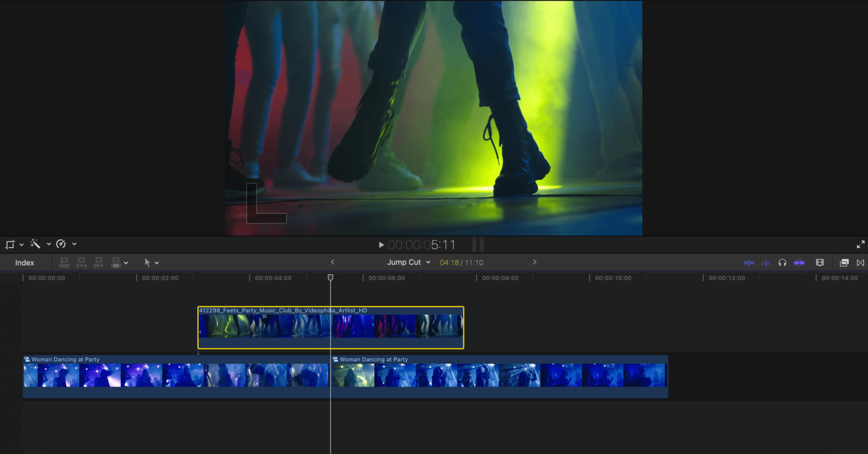Go back in timeline history
The width and height of the screenshot is (868, 454).
332,262
